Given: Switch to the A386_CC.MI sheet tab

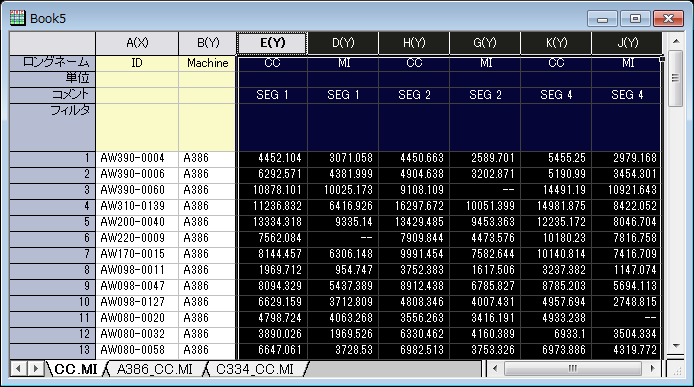Looking at the screenshot, I should point(154,369).
